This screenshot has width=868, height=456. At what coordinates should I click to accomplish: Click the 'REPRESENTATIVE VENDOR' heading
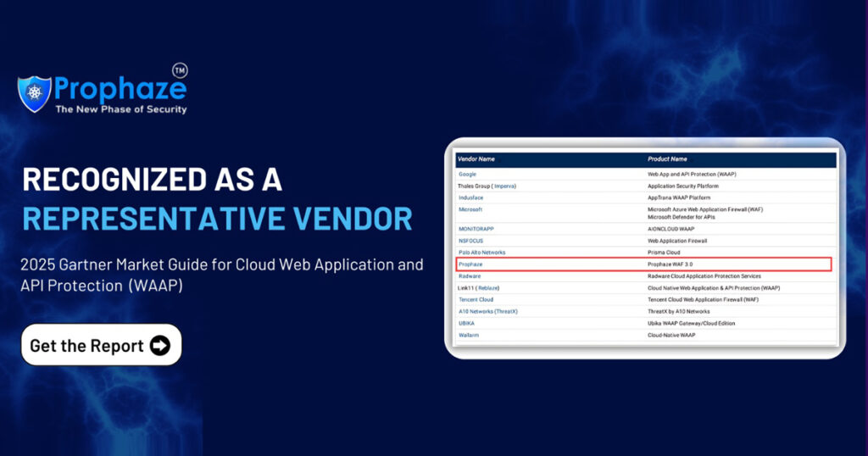[217, 219]
